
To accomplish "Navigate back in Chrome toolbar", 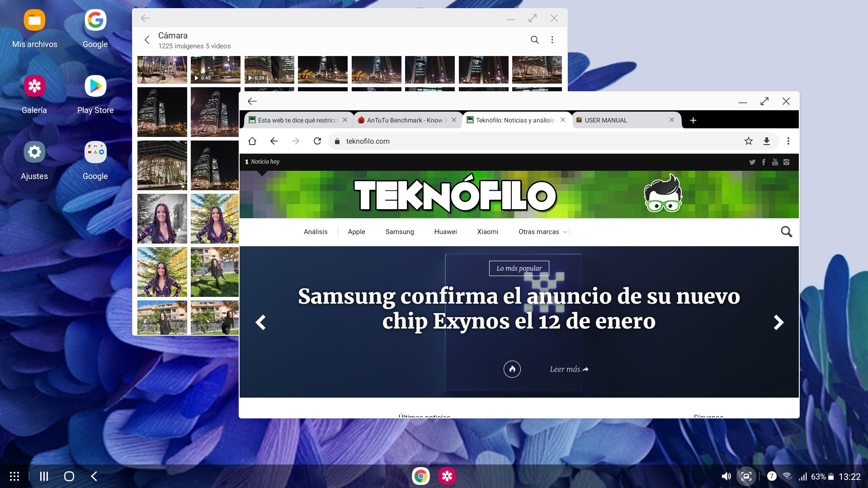I will [274, 141].
